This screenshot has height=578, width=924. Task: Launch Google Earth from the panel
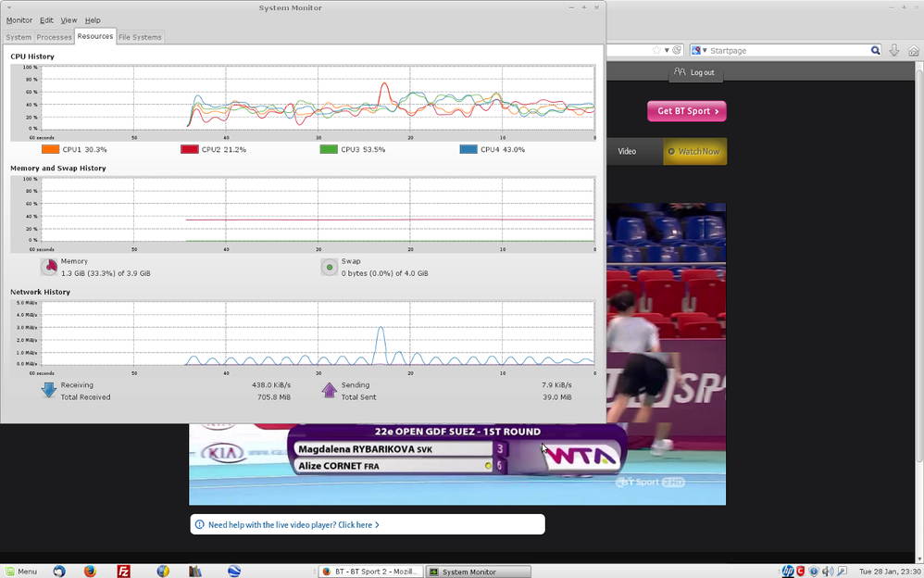(234, 571)
